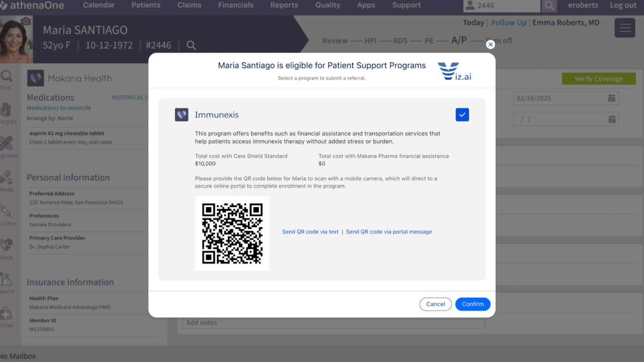Open the Financials menu

236,5
